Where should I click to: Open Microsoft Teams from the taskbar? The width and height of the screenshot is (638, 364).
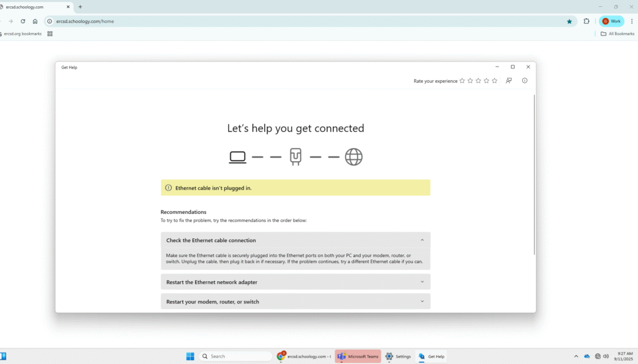tap(358, 357)
